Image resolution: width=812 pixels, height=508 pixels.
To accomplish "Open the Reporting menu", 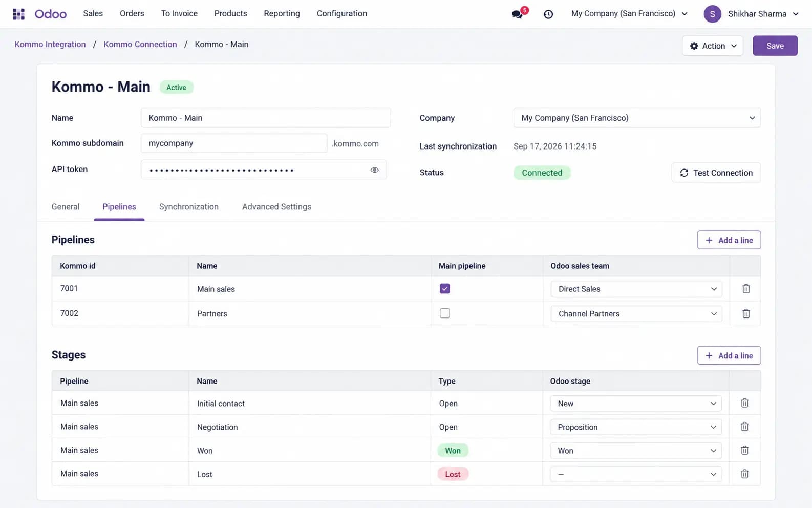I will click(282, 14).
